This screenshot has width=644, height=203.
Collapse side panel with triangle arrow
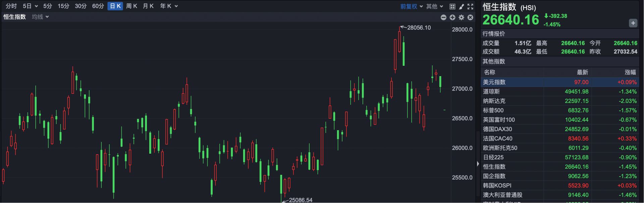[478, 164]
